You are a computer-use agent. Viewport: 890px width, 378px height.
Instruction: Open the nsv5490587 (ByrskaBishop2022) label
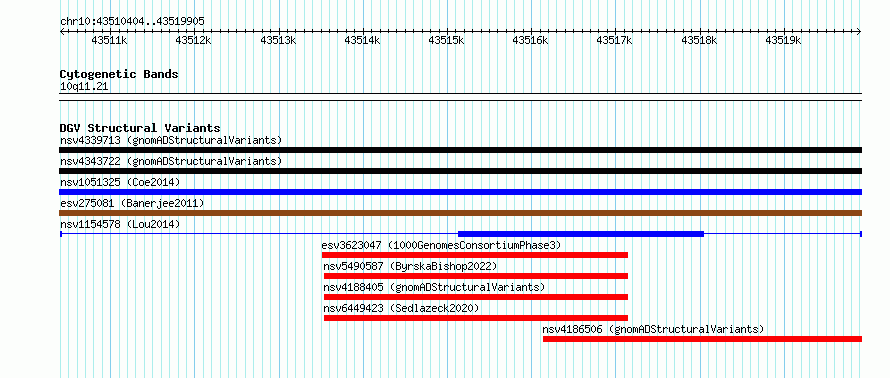point(410,266)
